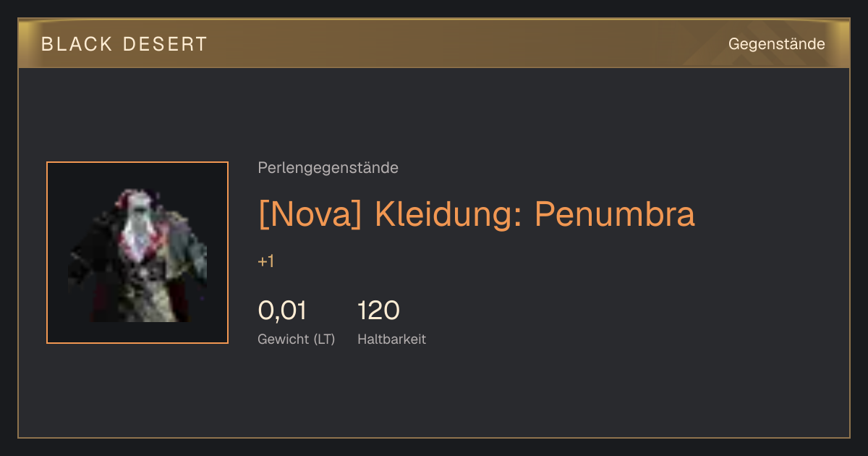The width and height of the screenshot is (868, 456).
Task: Click the Nova Penumbra outfit item icon
Action: (x=137, y=253)
